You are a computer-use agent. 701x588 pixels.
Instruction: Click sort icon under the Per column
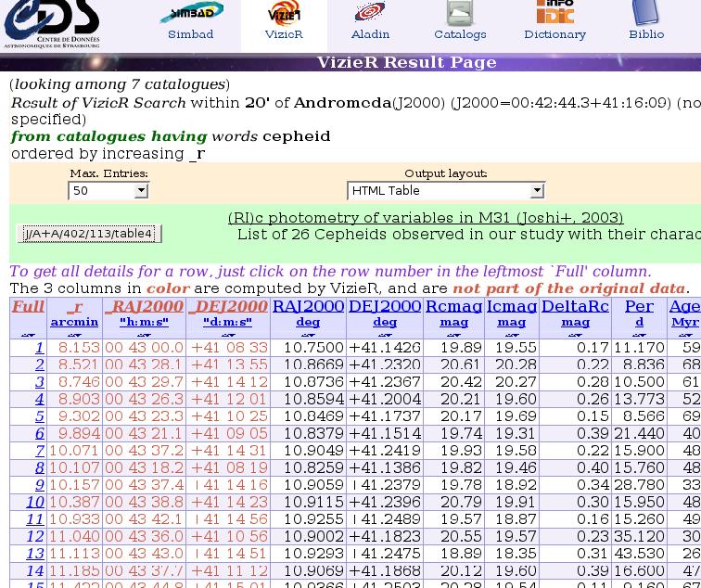click(x=639, y=335)
